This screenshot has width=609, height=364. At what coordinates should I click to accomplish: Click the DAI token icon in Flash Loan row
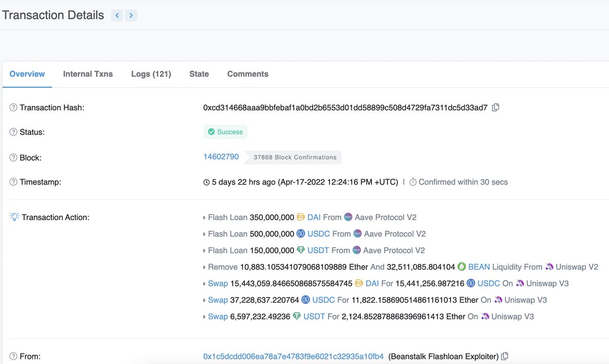[x=301, y=217]
